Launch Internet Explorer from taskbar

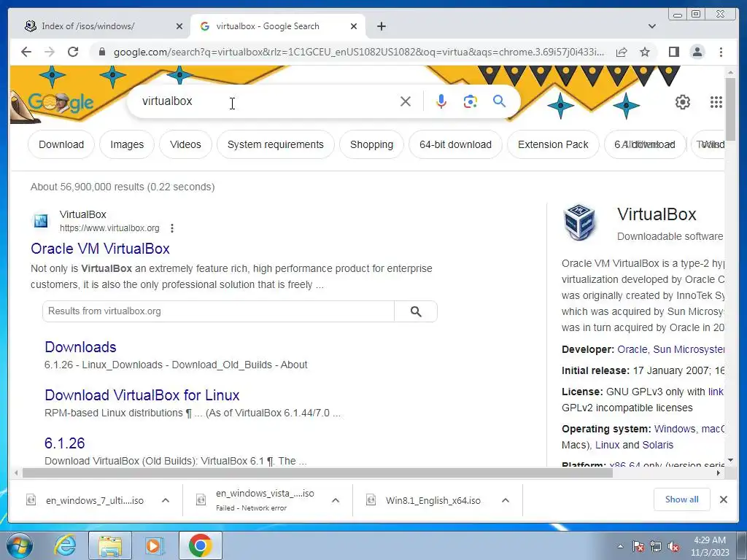[x=65, y=545]
